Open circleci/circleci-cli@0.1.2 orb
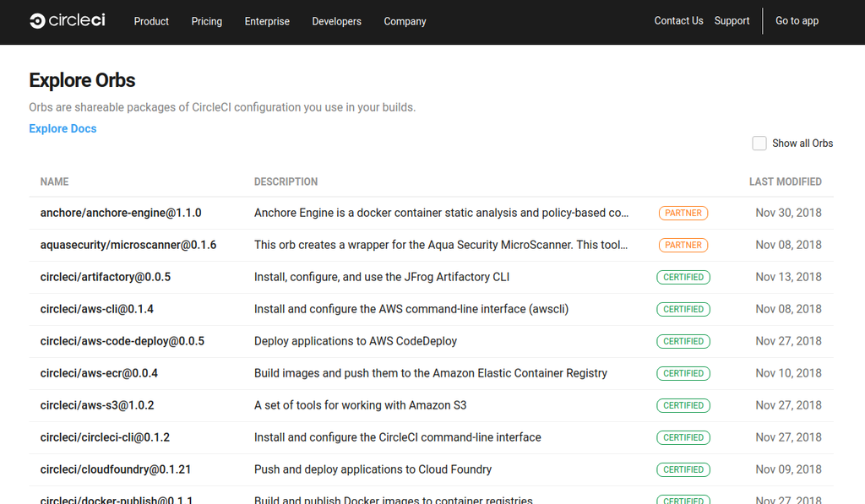865x504 pixels. tap(106, 437)
